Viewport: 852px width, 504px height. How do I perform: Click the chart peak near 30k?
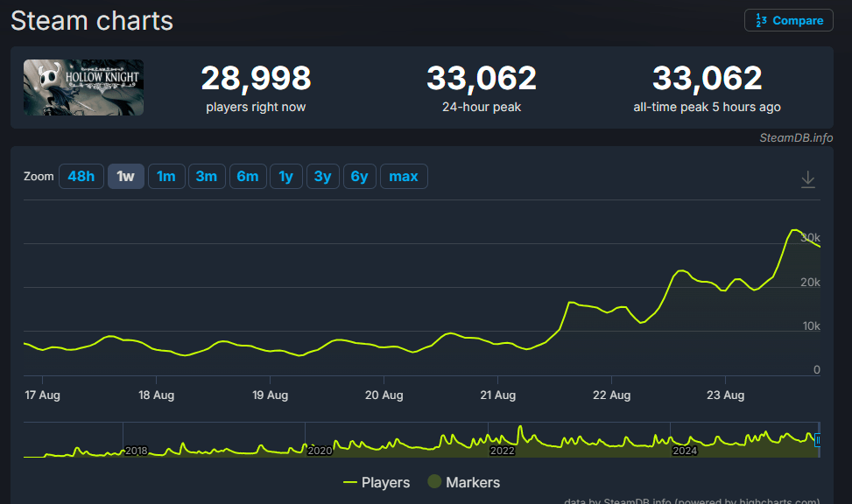point(793,230)
